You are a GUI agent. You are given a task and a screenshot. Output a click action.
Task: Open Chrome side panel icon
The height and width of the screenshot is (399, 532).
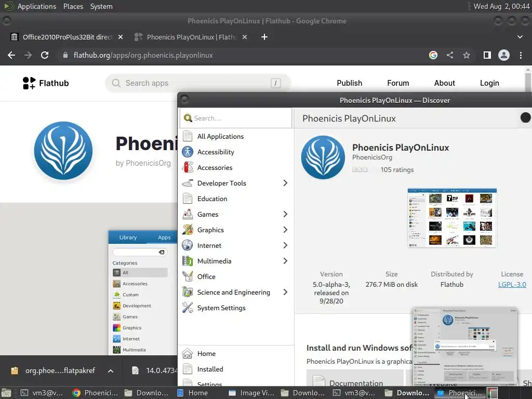point(487,55)
